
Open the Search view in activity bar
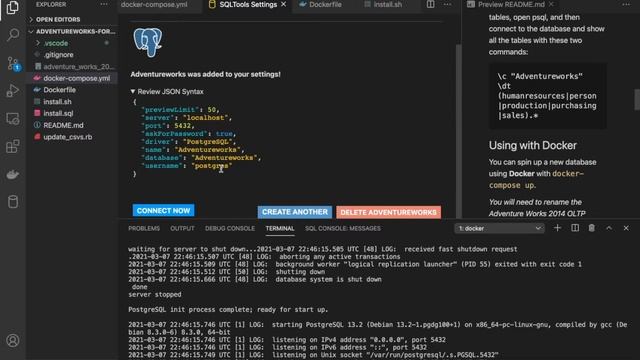(x=13, y=35)
